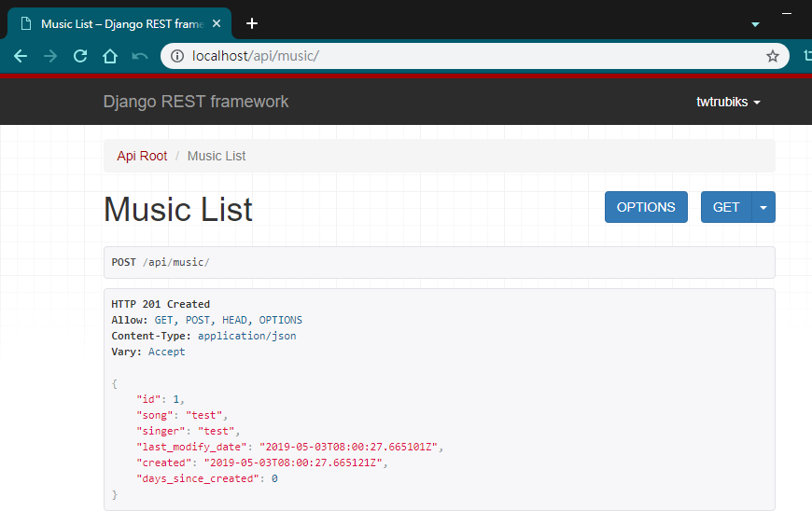Navigate to Api Root breadcrumb
Image resolution: width=812 pixels, height=511 pixels.
142,156
